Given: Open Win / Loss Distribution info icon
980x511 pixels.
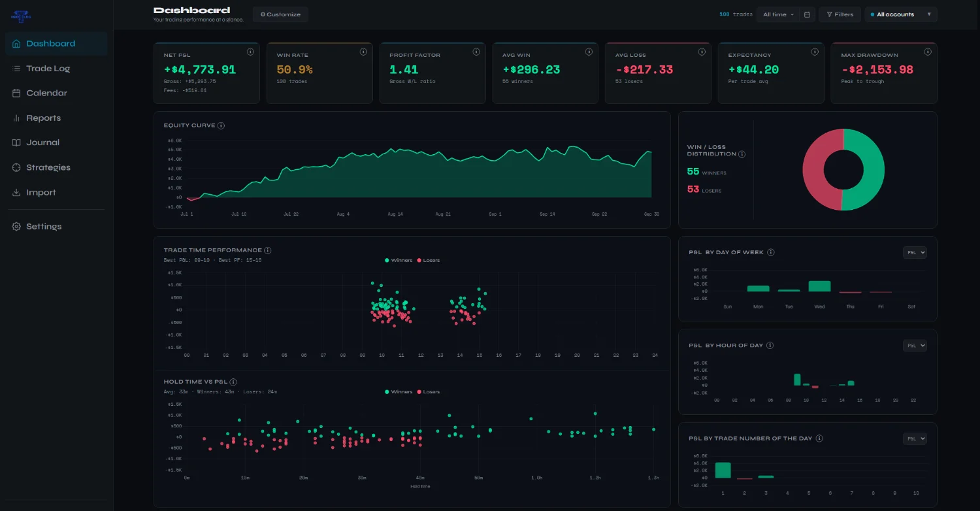Looking at the screenshot, I should tap(742, 154).
